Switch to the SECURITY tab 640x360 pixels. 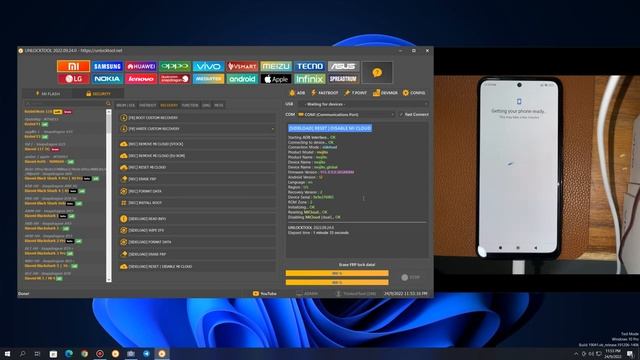click(x=98, y=93)
